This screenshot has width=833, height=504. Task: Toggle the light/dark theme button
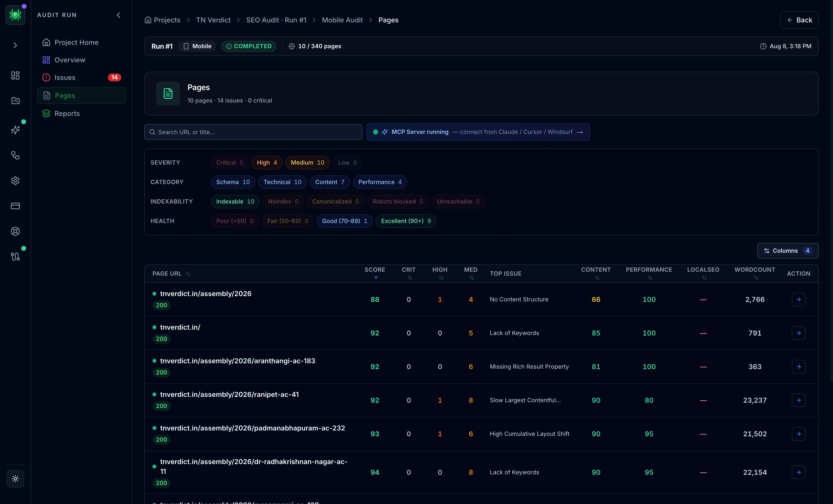(x=15, y=478)
